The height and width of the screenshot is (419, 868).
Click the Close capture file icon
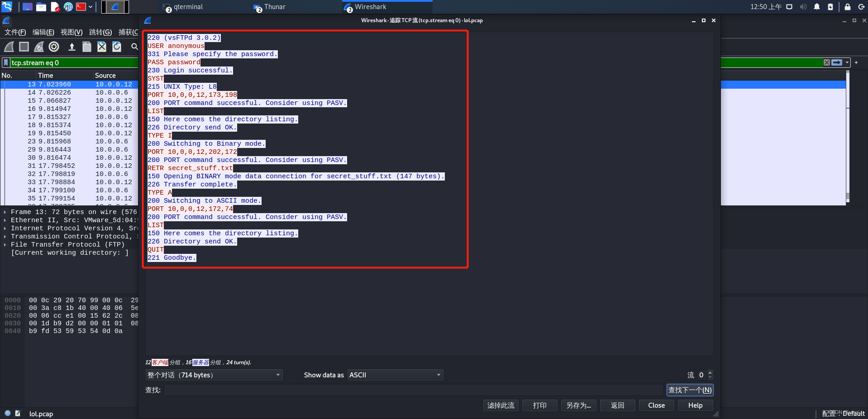102,47
